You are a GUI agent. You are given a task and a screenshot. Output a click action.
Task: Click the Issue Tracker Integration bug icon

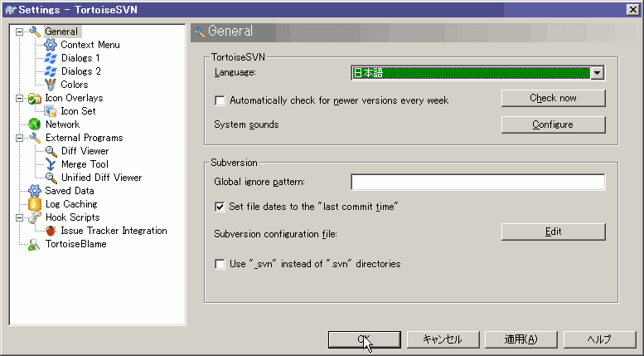point(51,231)
